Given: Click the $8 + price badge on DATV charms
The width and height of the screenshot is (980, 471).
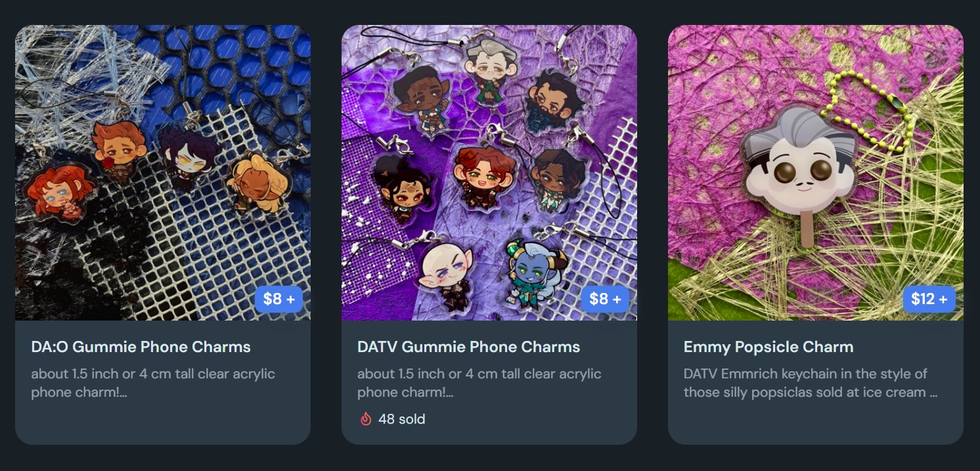Looking at the screenshot, I should pyautogui.click(x=606, y=300).
